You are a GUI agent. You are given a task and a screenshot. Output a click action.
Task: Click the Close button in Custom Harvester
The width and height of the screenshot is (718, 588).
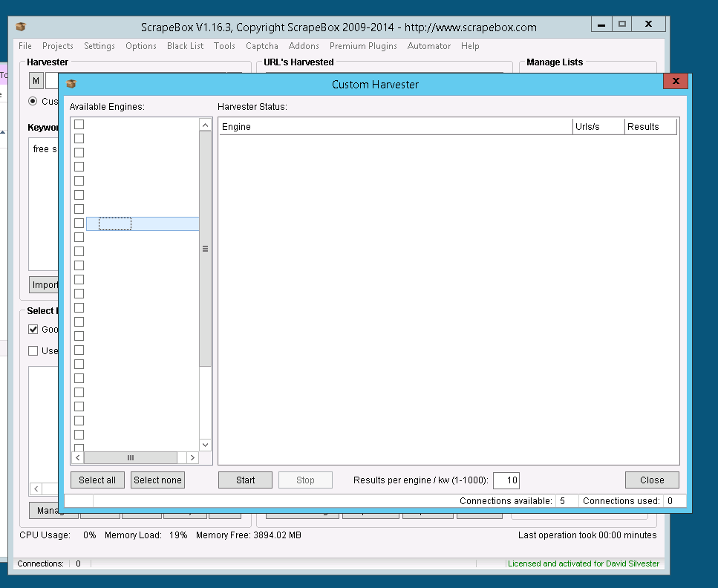point(652,480)
